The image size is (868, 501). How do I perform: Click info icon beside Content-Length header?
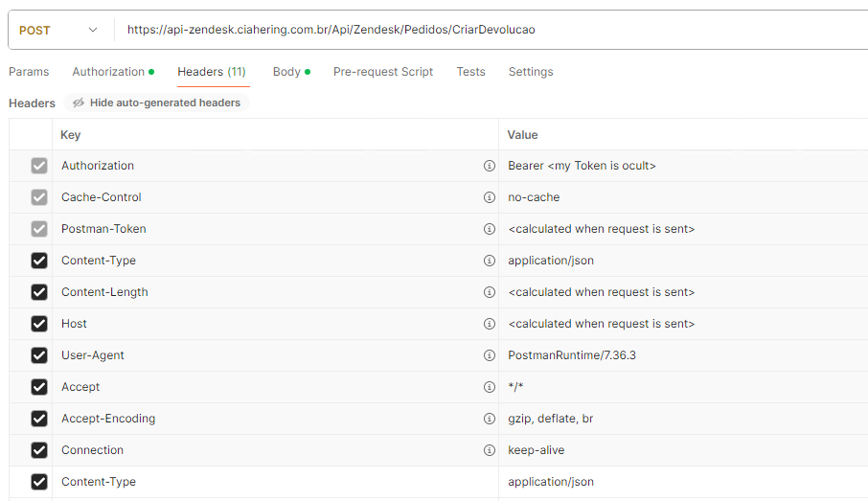[490, 292]
